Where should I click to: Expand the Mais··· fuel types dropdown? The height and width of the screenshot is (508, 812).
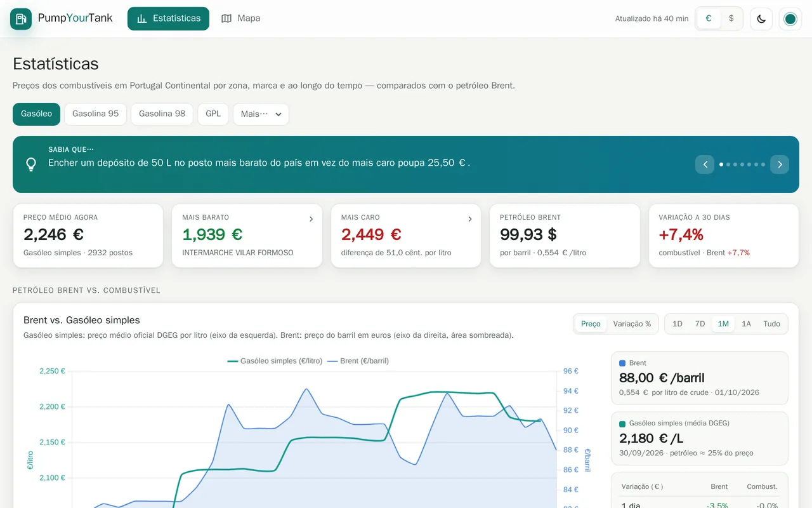[261, 114]
